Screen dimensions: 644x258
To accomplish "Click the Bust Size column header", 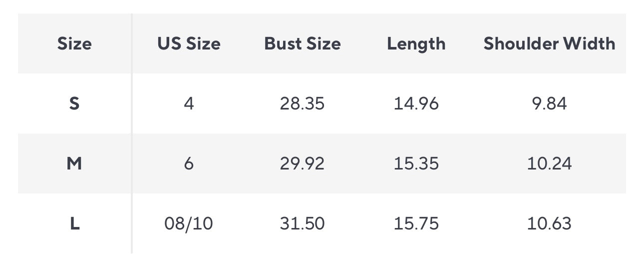I will 302,44.
